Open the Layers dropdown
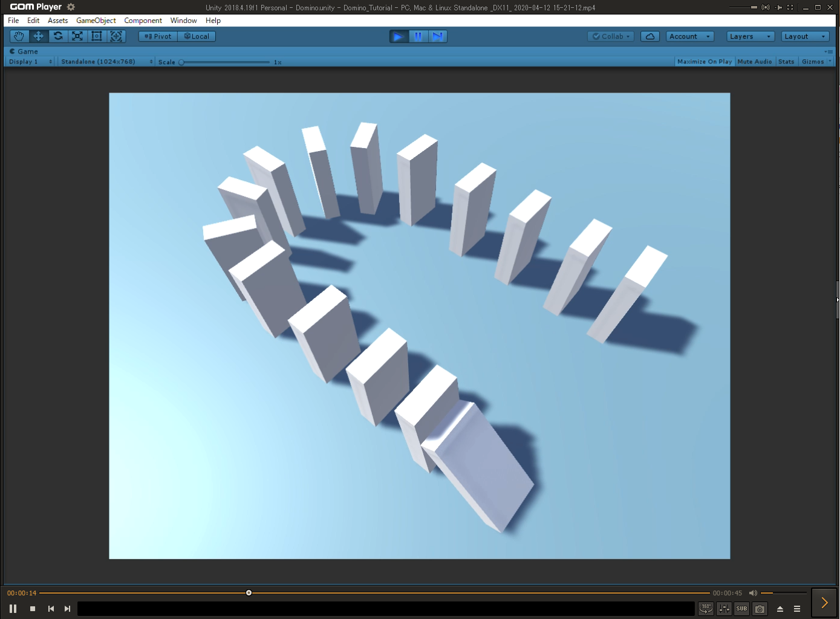Image resolution: width=840 pixels, height=619 pixels. (x=750, y=36)
